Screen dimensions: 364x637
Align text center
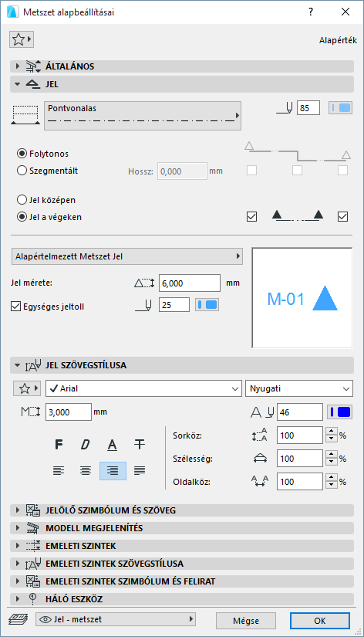tap(86, 470)
